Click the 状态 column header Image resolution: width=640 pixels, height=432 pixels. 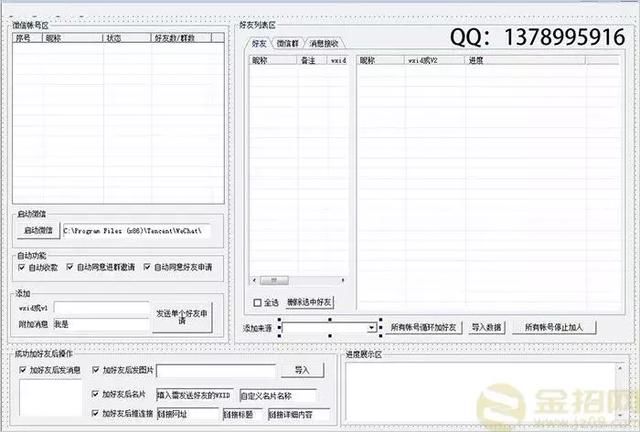(x=127, y=38)
